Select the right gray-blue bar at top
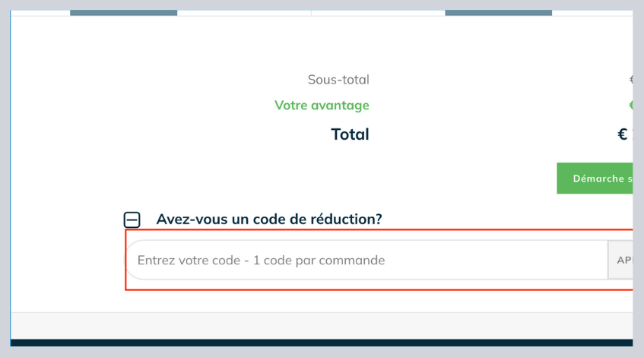Viewport: 644px width, 357px height. click(x=498, y=13)
